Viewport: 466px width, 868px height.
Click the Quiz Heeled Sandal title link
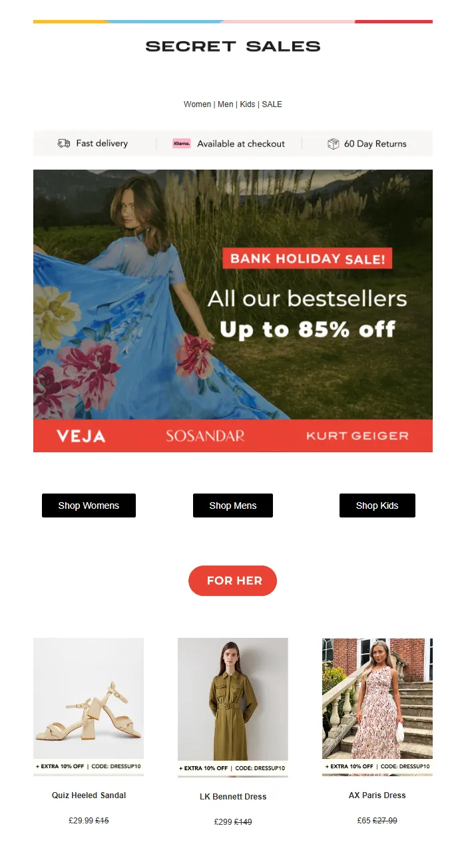(89, 796)
